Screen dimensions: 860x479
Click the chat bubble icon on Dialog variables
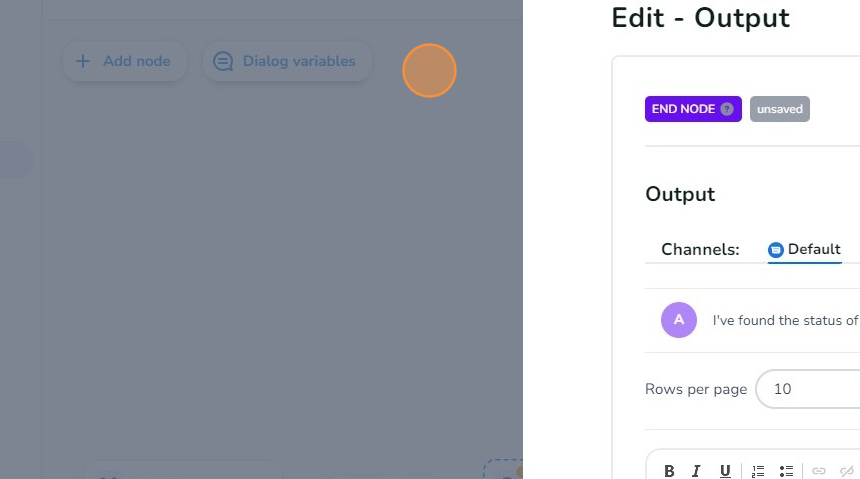coord(224,61)
